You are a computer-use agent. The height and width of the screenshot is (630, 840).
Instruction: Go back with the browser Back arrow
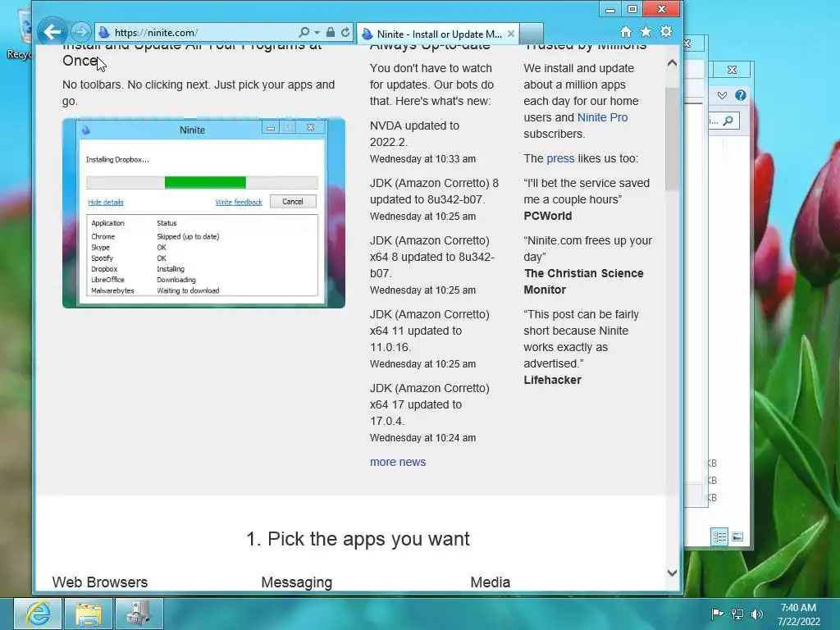point(52,32)
